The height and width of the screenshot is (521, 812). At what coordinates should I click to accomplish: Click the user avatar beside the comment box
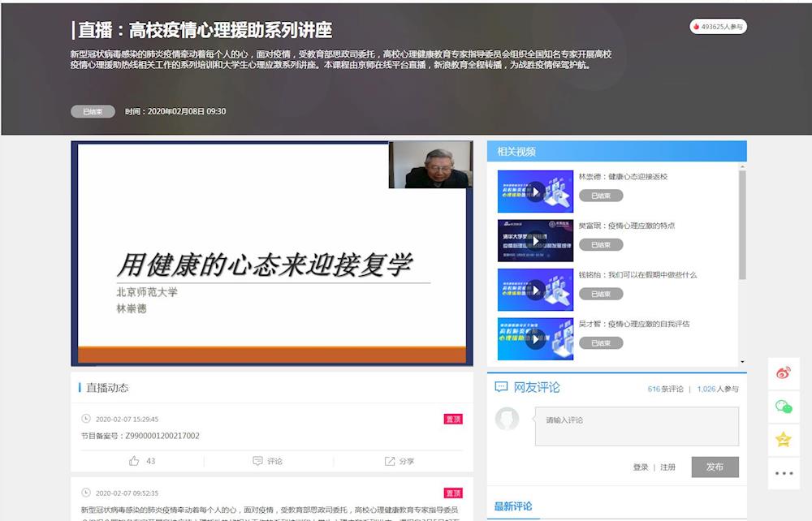point(508,419)
